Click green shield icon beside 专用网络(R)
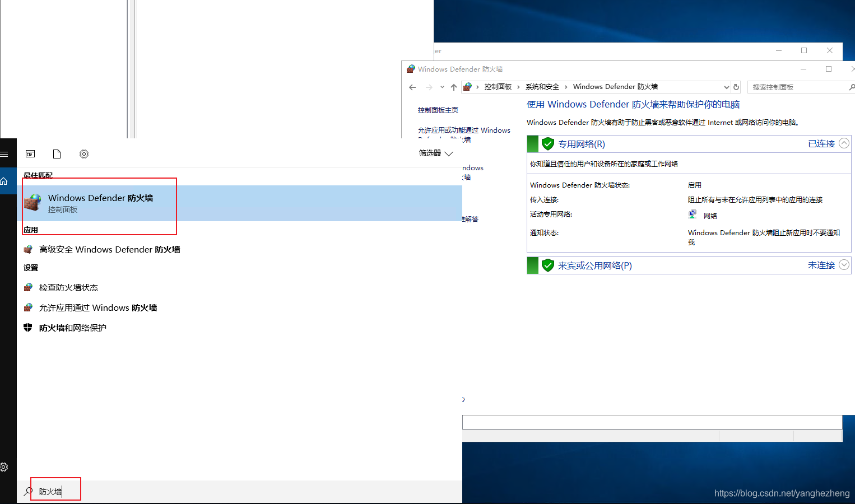The width and height of the screenshot is (855, 504). pos(548,144)
